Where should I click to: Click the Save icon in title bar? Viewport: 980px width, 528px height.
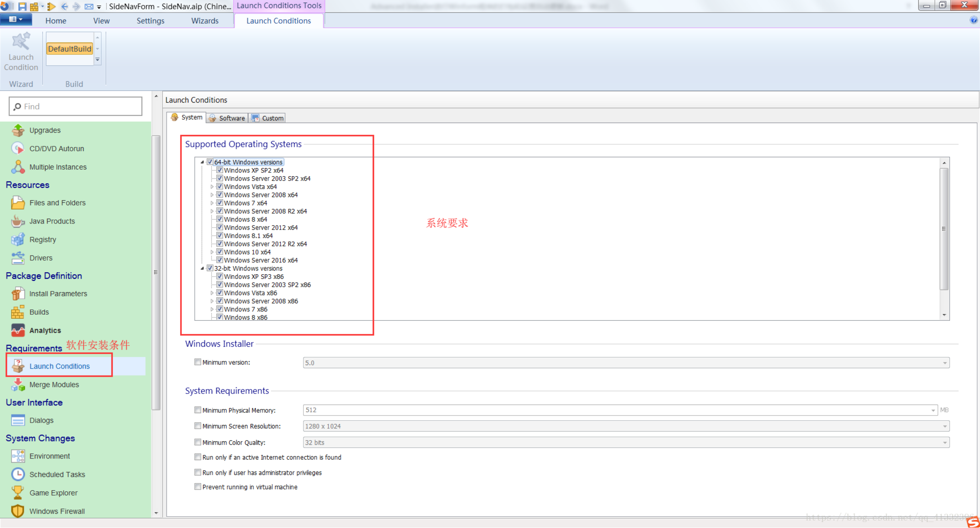pyautogui.click(x=22, y=6)
